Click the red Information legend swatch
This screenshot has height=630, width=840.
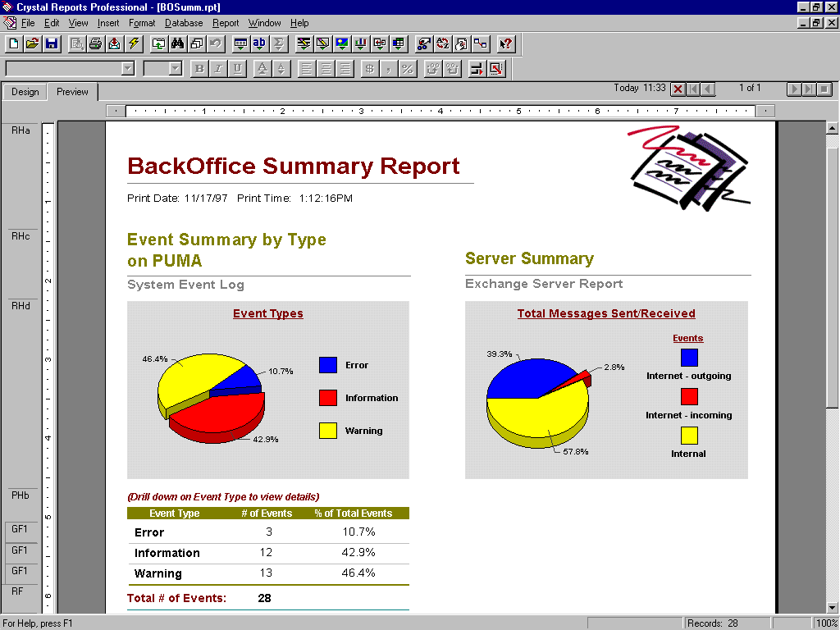point(328,398)
